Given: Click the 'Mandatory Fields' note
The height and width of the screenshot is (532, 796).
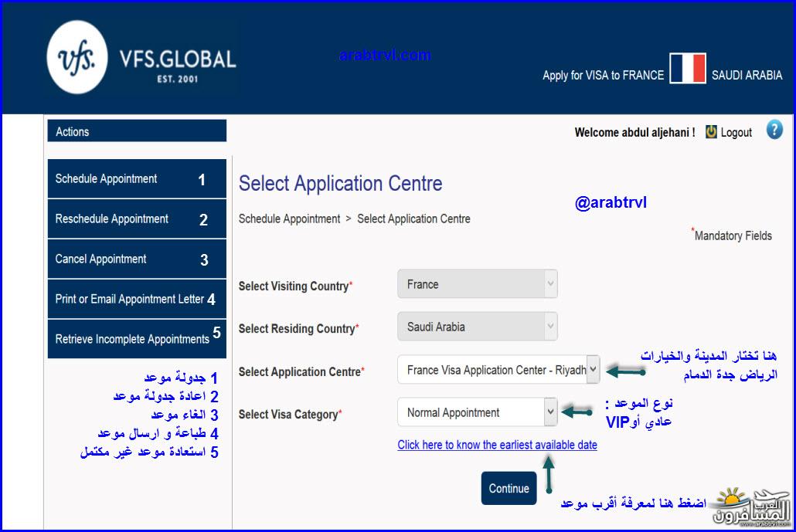Looking at the screenshot, I should click(733, 236).
